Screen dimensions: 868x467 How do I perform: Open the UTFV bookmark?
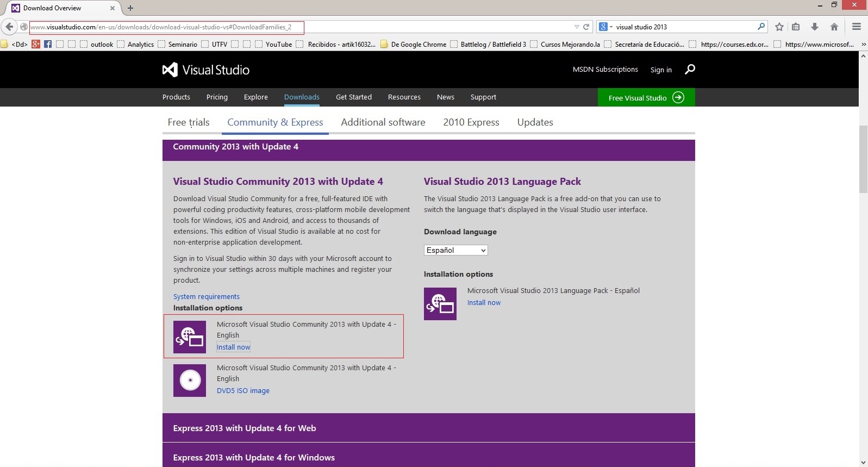click(214, 44)
